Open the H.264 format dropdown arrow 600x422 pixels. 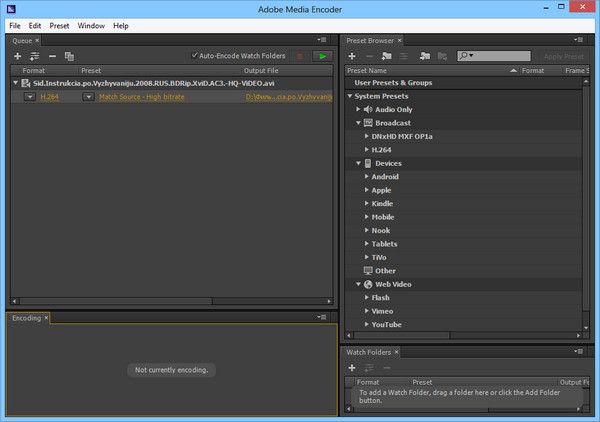(x=30, y=97)
